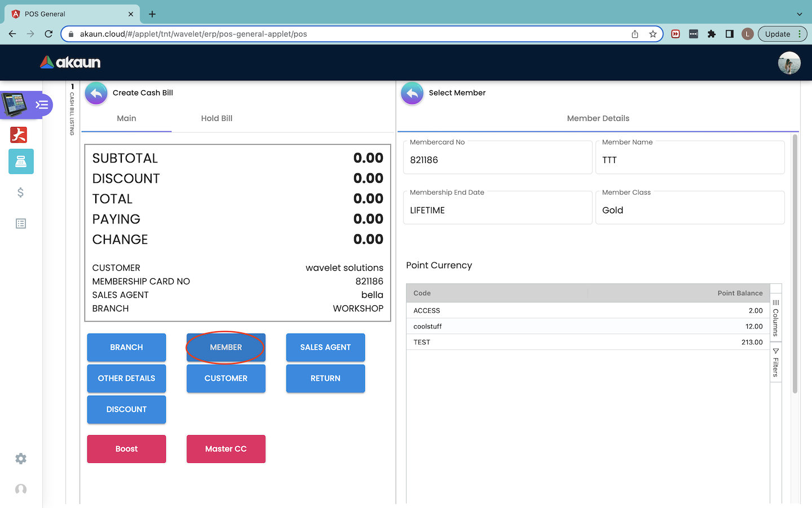Open the user profile avatar menu

789,63
